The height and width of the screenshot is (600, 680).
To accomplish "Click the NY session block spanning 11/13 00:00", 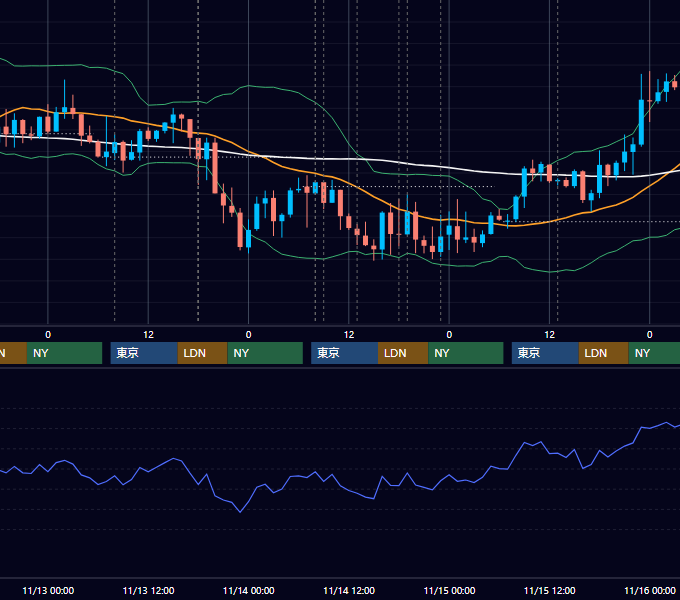I will coord(64,353).
